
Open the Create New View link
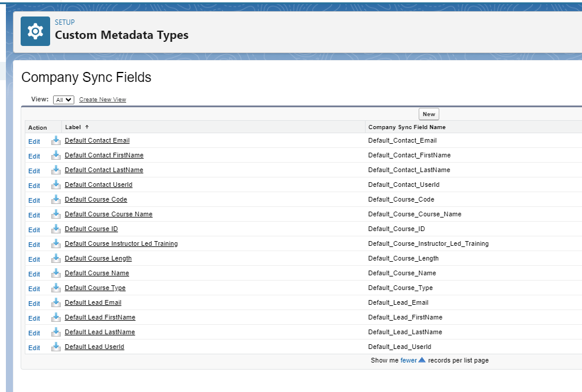click(102, 99)
